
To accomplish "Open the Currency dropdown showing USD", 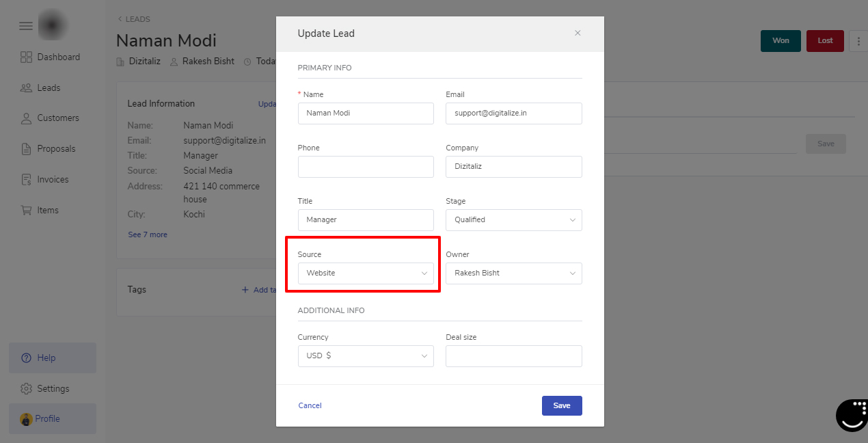I will click(x=366, y=356).
